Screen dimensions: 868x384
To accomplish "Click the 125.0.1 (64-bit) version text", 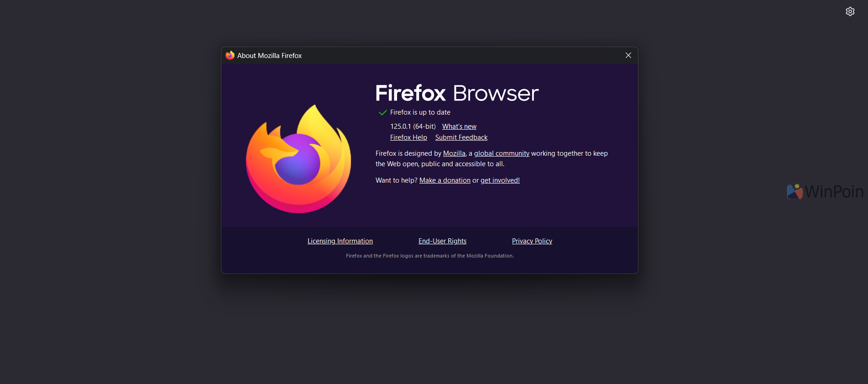I will tap(413, 126).
